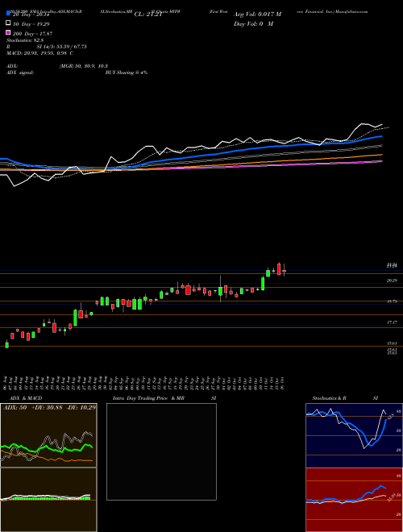
Task: Click the ADX: 50 +DY: 30.88 -DY: 10.29 readout
Action: coord(49,407)
